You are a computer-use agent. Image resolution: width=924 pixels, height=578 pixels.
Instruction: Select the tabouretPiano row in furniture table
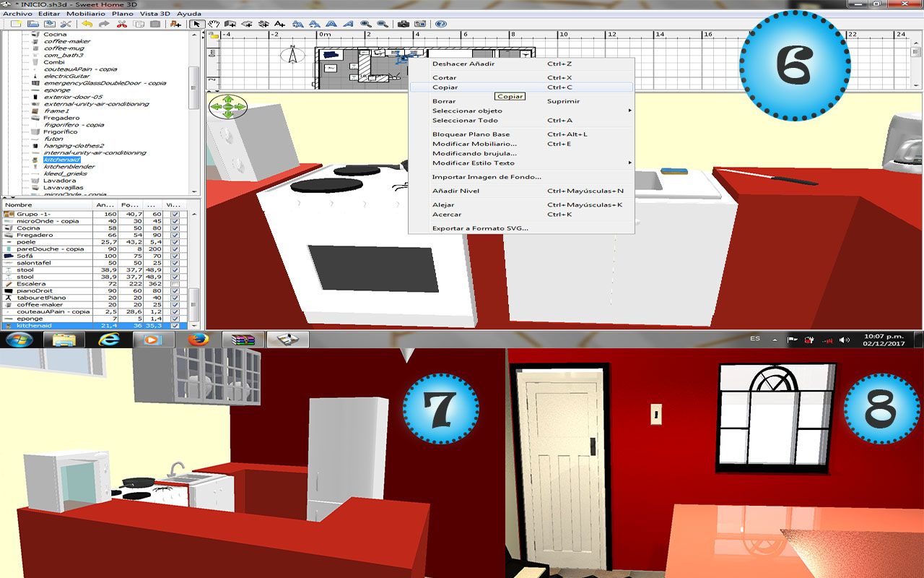click(95, 298)
